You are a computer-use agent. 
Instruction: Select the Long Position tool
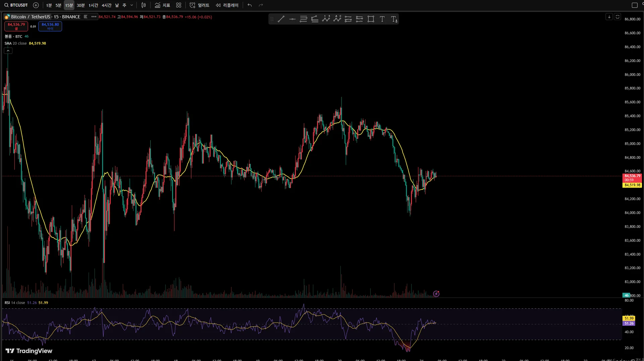[x=348, y=19]
